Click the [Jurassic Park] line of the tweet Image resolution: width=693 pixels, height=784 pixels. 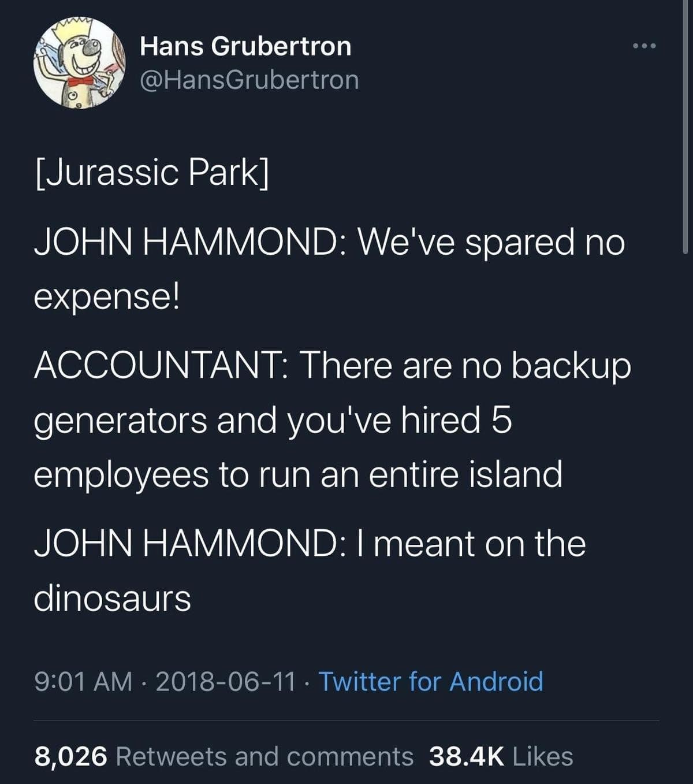coord(152,172)
